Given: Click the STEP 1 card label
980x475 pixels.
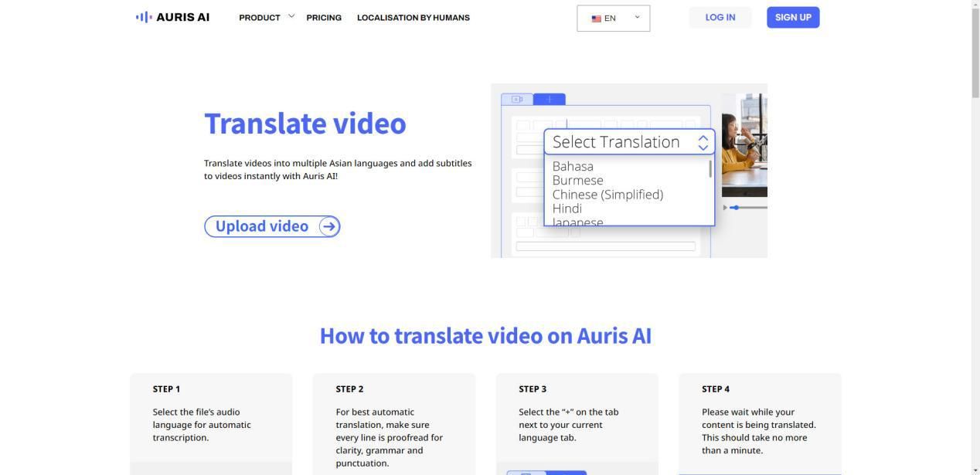Looking at the screenshot, I should 166,389.
